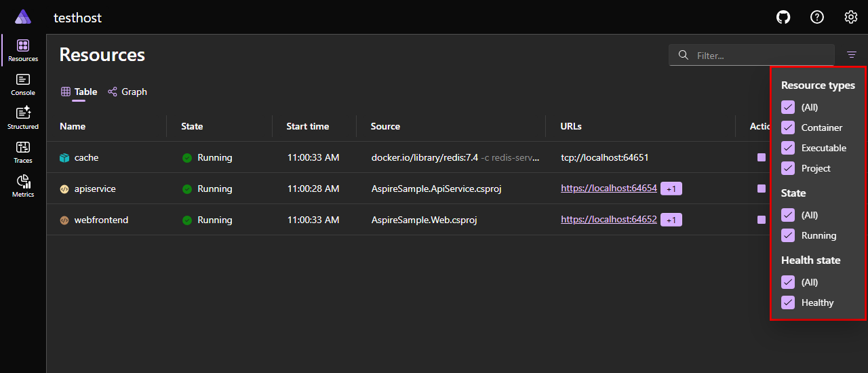
Task: Uncheck the Project resource type
Action: click(788, 168)
